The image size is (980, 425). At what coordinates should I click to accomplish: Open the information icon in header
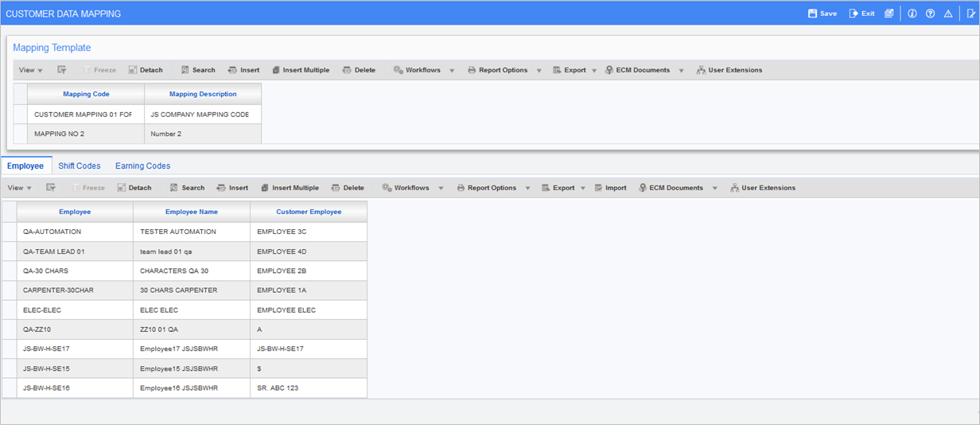pos(912,14)
